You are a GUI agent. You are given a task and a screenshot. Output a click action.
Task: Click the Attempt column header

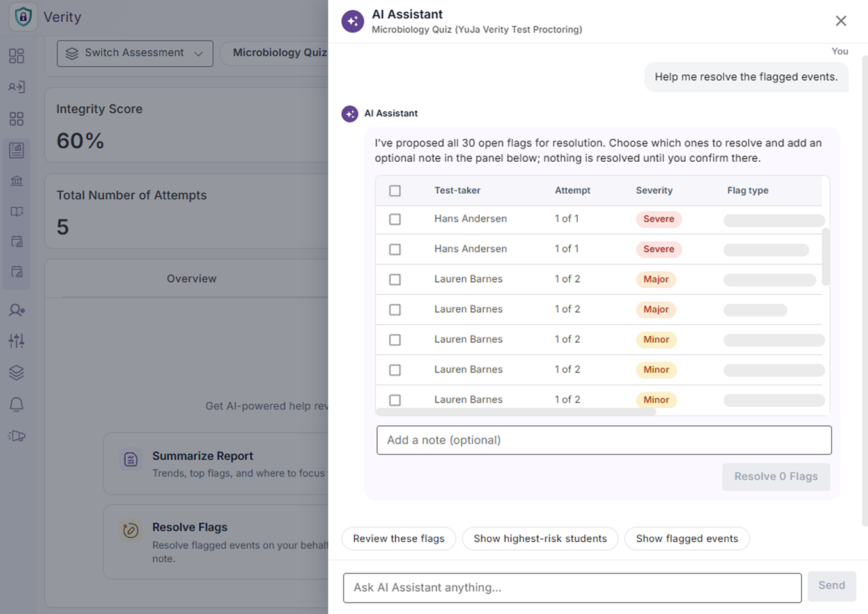[572, 191]
